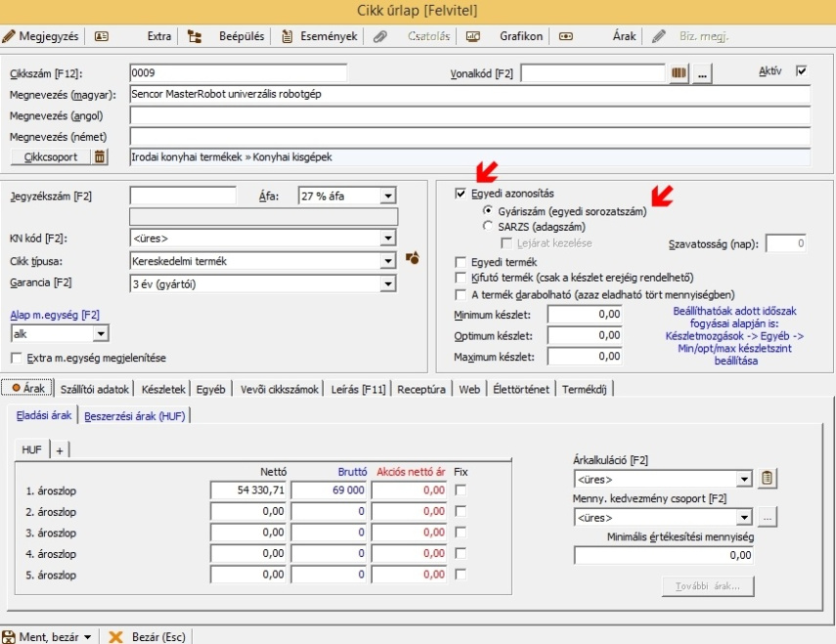The image size is (836, 644).
Task: Click the Megjegyzés pencil icon in toolbar
Action: click(x=10, y=36)
